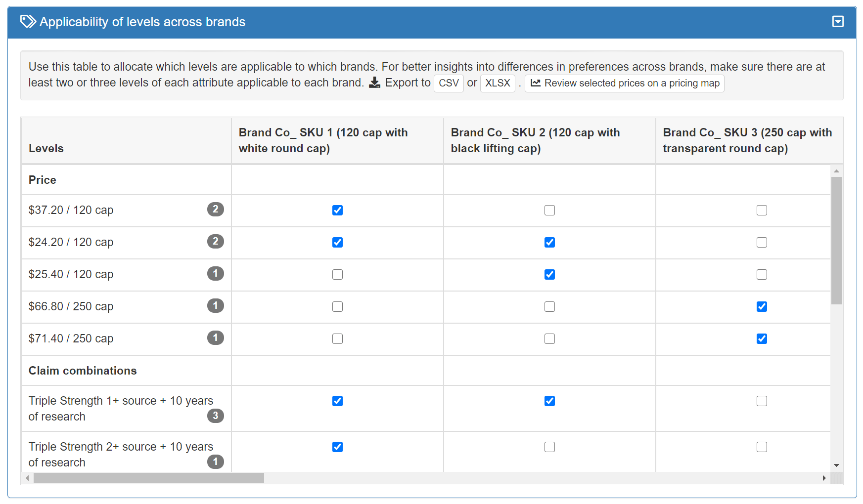Select the Brand Co_ SKU 3 column header
The image size is (863, 504).
pos(749,141)
